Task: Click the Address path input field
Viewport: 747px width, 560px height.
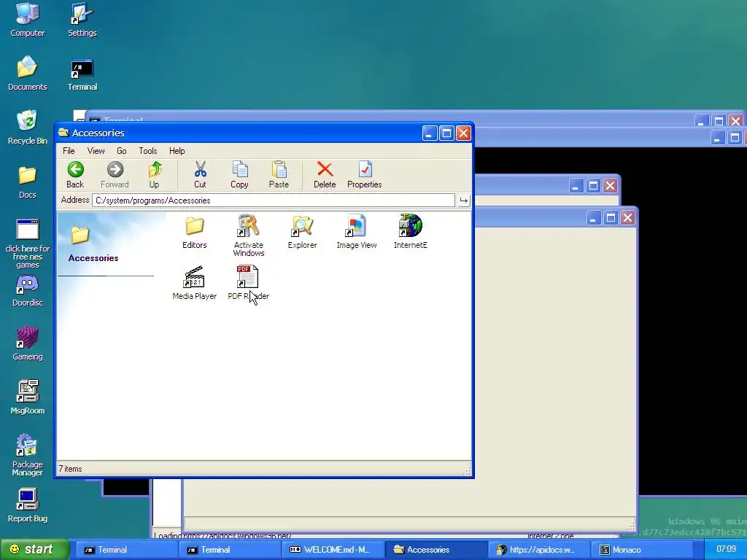Action: 274,201
